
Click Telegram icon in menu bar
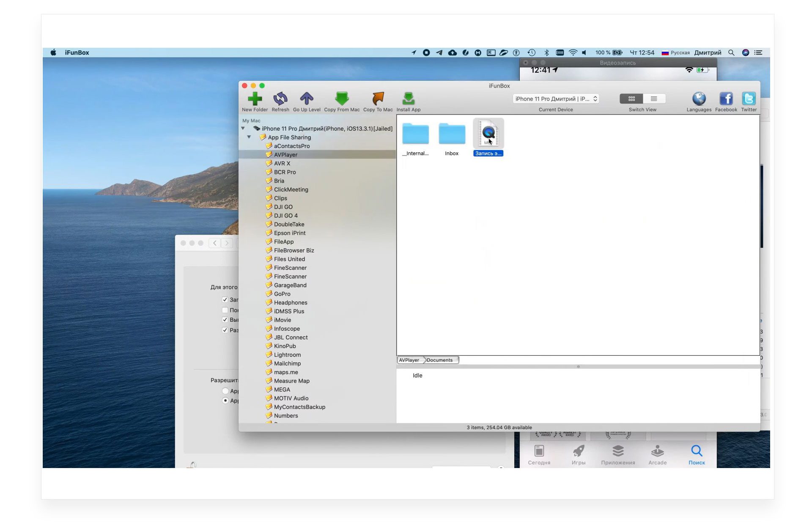[x=439, y=52]
